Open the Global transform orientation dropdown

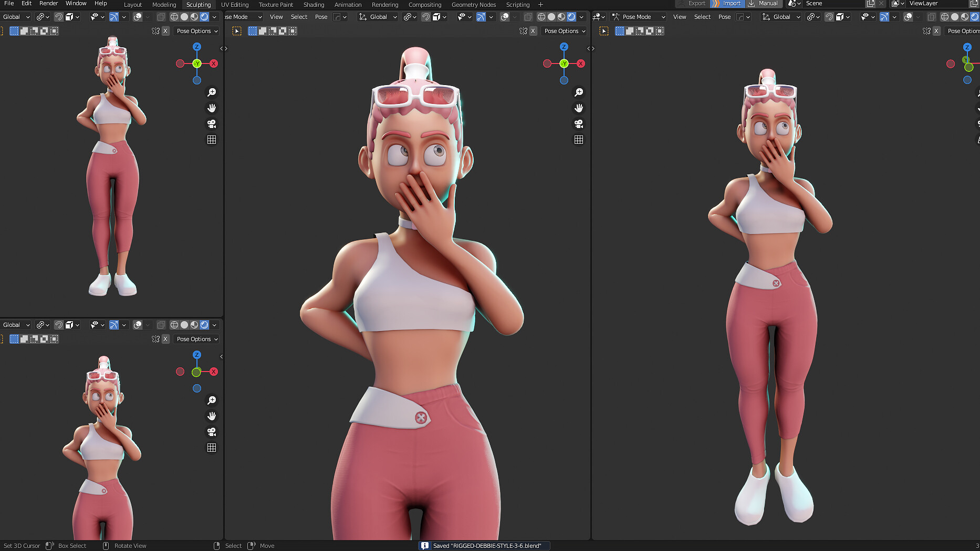[377, 16]
